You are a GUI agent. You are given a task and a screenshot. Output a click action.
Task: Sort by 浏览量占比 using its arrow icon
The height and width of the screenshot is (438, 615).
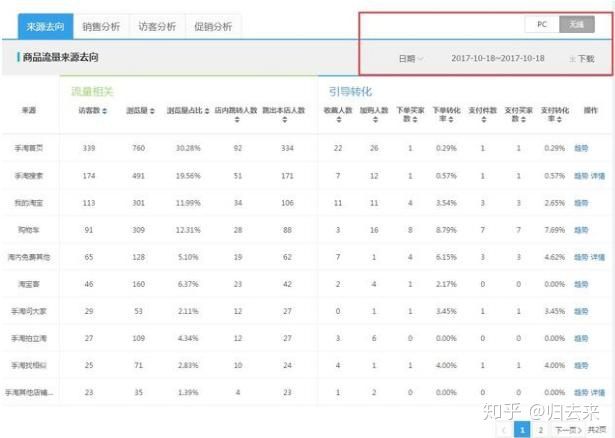(207, 111)
